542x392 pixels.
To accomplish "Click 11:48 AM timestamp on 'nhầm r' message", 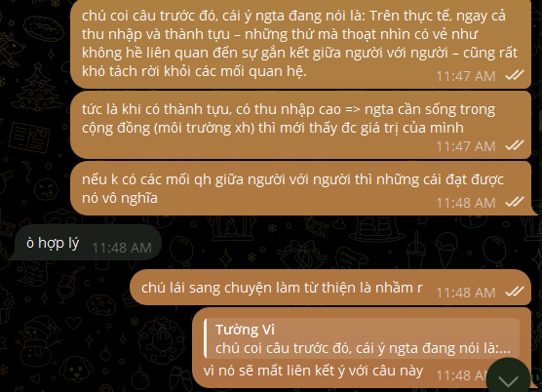I will (466, 293).
